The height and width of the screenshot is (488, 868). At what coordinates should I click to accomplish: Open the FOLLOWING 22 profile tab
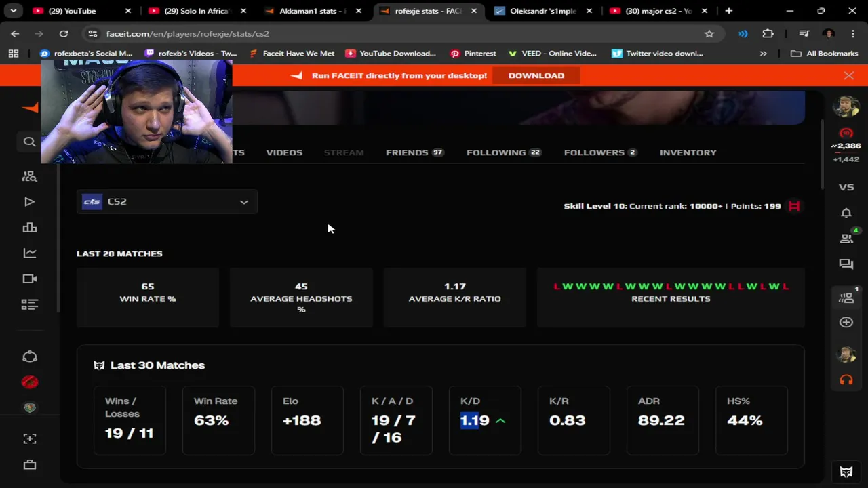[x=504, y=152]
